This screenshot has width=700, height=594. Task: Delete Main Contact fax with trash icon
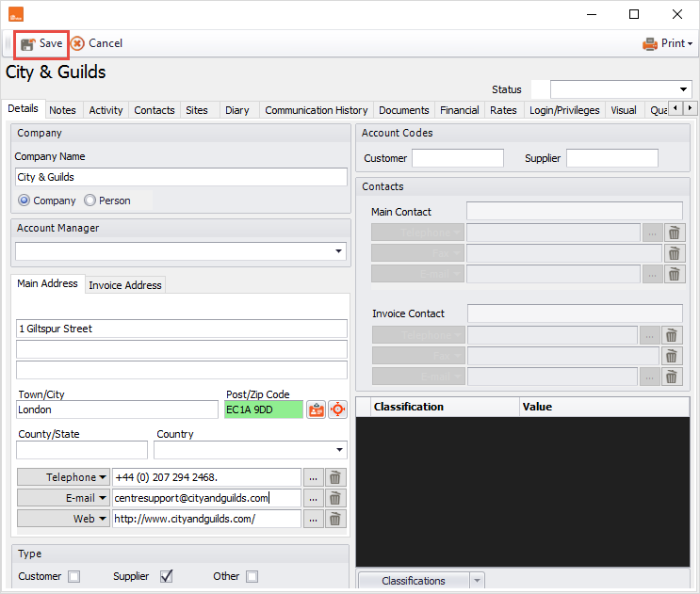coord(675,254)
